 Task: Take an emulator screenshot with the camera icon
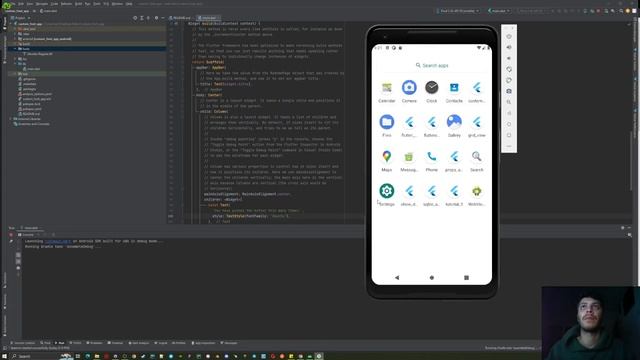click(x=509, y=91)
